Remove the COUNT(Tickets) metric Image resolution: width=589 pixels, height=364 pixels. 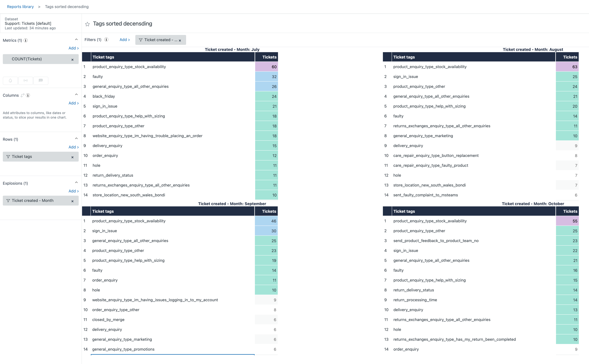72,60
